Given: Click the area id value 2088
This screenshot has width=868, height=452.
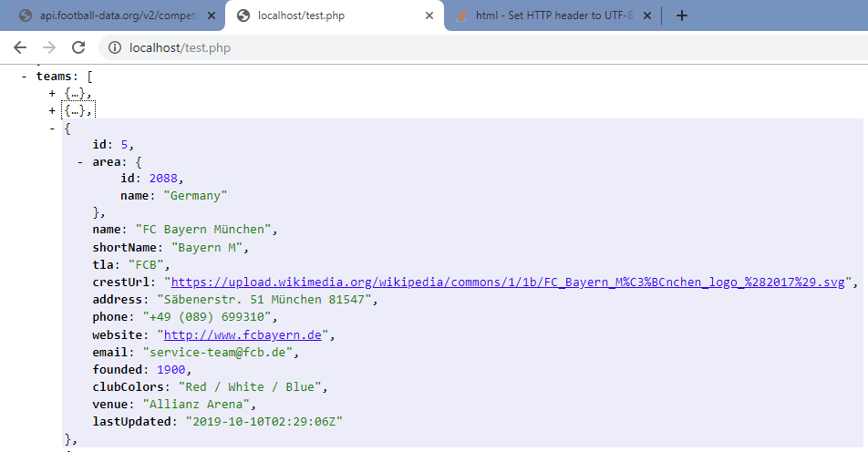Looking at the screenshot, I should (163, 178).
